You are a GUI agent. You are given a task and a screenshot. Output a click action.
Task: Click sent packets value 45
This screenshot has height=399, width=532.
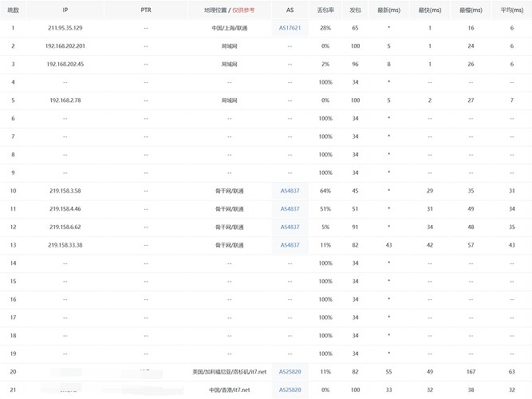pos(355,191)
